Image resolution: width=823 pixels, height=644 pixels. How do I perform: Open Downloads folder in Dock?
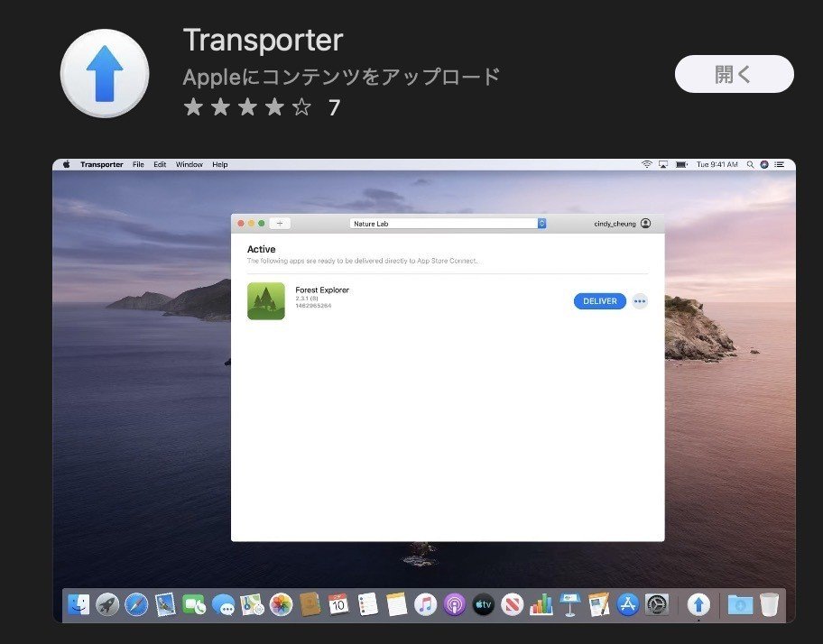(x=740, y=604)
